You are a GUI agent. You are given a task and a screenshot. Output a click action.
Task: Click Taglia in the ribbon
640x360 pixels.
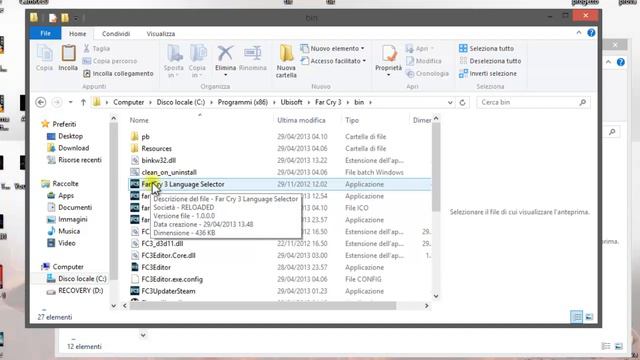[97, 49]
